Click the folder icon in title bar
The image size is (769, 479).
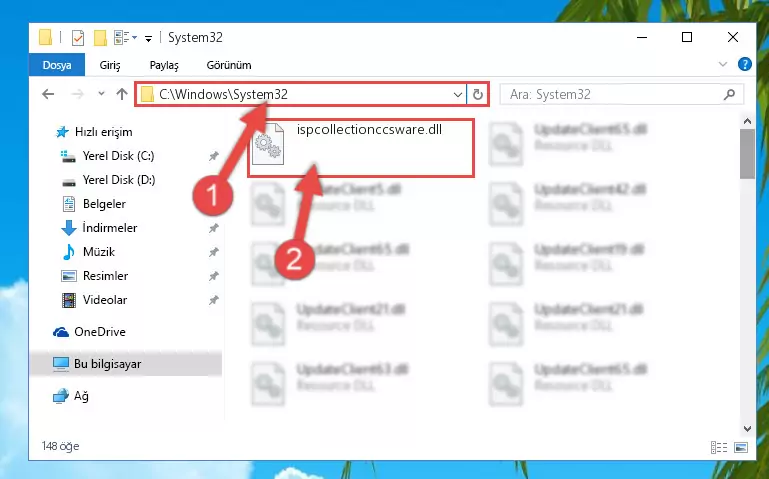click(45, 37)
